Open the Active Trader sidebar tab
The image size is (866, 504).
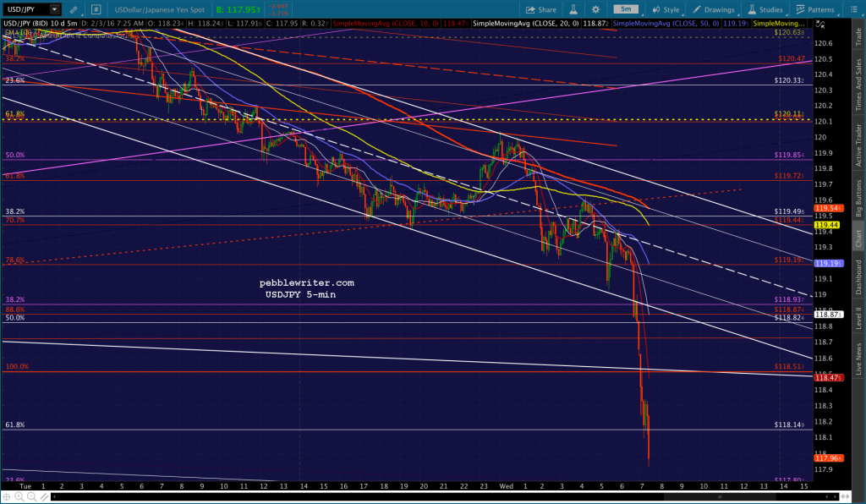858,145
